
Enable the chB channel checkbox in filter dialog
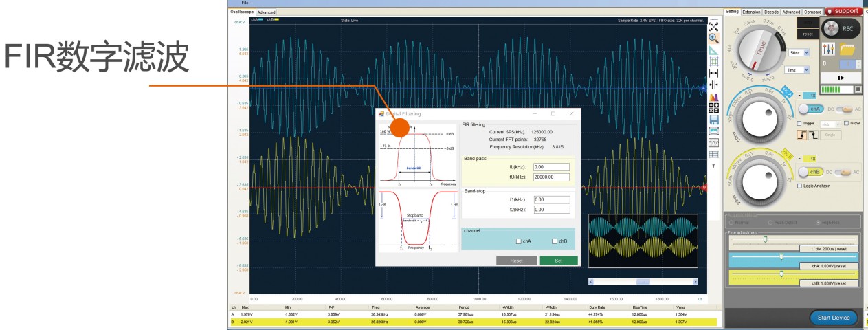coord(555,241)
